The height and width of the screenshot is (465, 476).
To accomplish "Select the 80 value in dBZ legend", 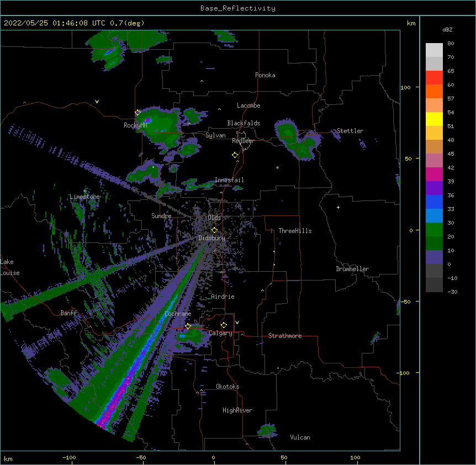I will (x=451, y=44).
